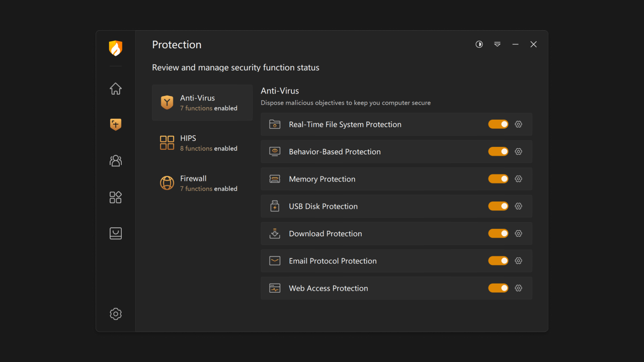Select the Protection shield in the sidebar
This screenshot has width=644, height=362.
115,124
